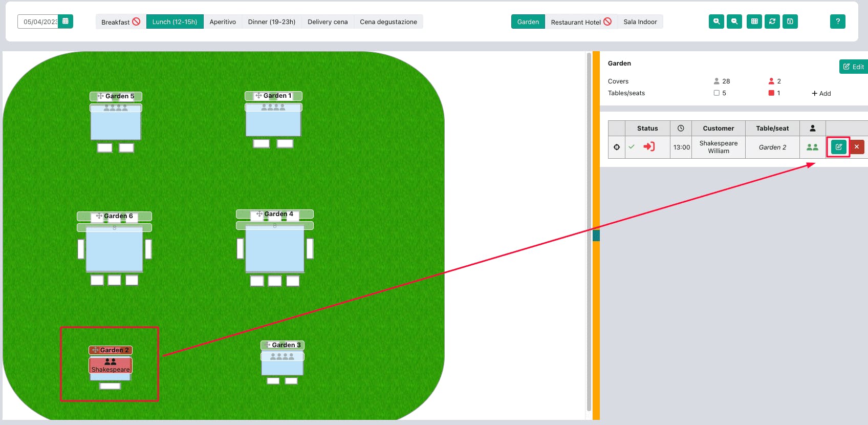Toggle the grid view icon
This screenshot has height=425, width=868.
coord(754,22)
